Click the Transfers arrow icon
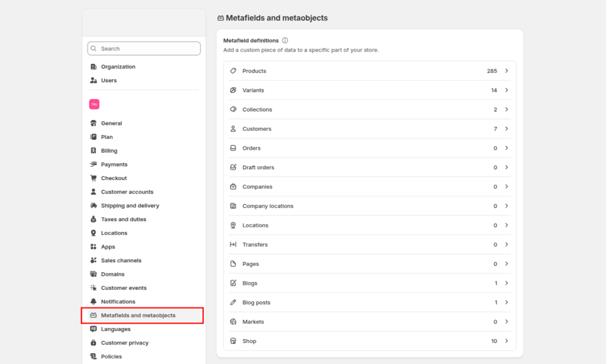 point(233,244)
